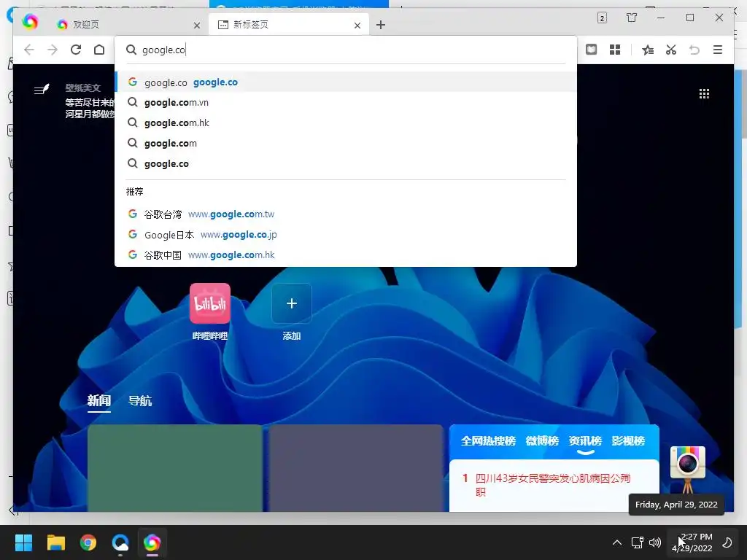Viewport: 747px width, 560px height.
Task: Click the 壁纸美文 quill icon
Action: [42, 89]
